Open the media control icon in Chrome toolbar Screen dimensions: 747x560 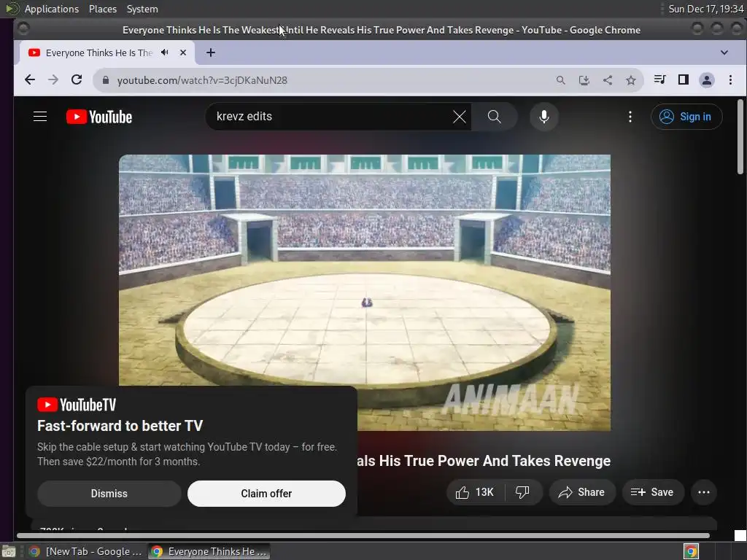pos(659,79)
